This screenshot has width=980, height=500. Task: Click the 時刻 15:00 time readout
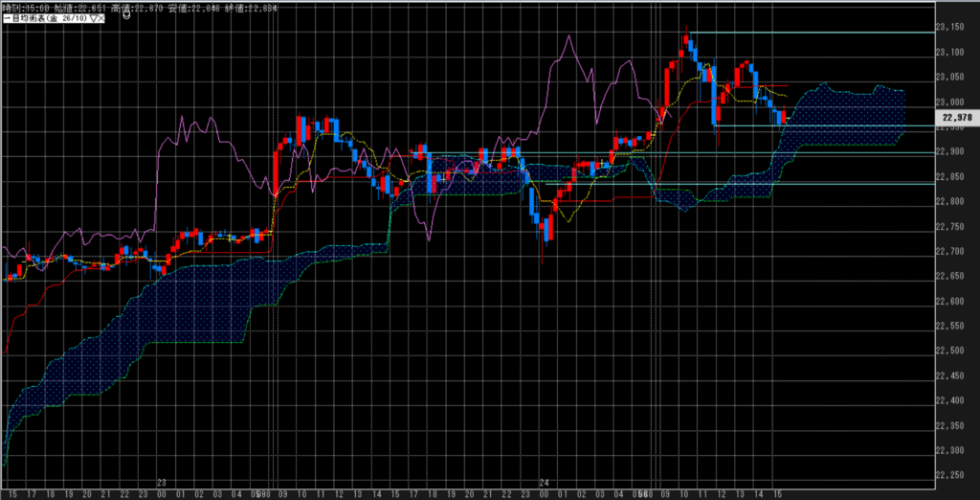24,8
